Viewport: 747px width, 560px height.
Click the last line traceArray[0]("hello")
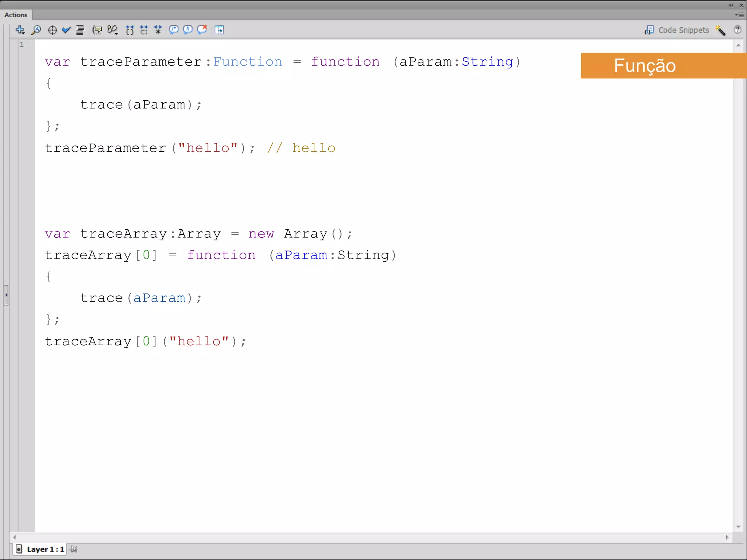point(146,341)
